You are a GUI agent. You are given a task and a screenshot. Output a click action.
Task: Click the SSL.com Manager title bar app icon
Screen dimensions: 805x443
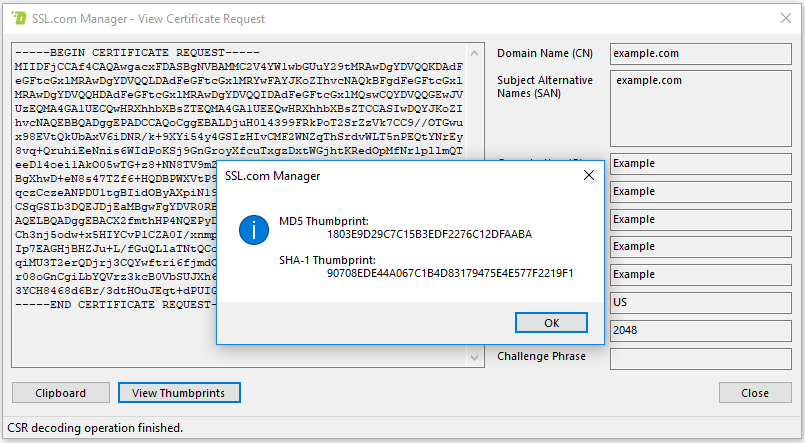coord(17,18)
